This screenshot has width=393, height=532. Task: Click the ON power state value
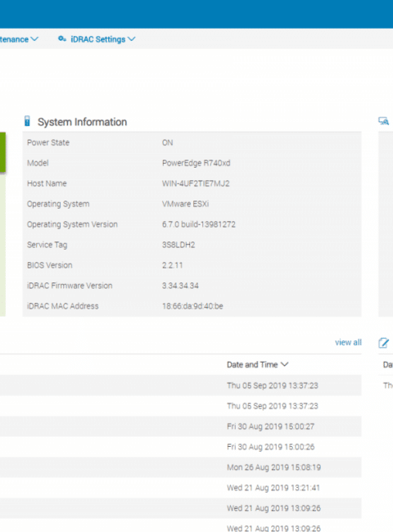(167, 142)
